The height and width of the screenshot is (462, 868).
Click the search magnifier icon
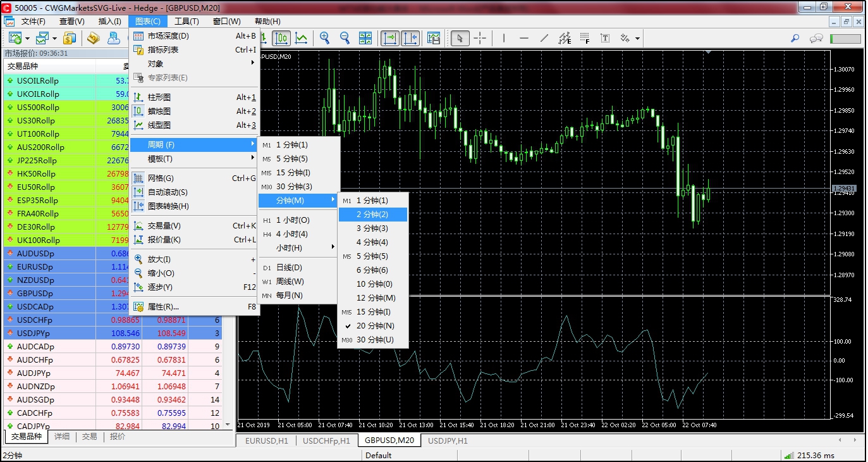[x=796, y=39]
